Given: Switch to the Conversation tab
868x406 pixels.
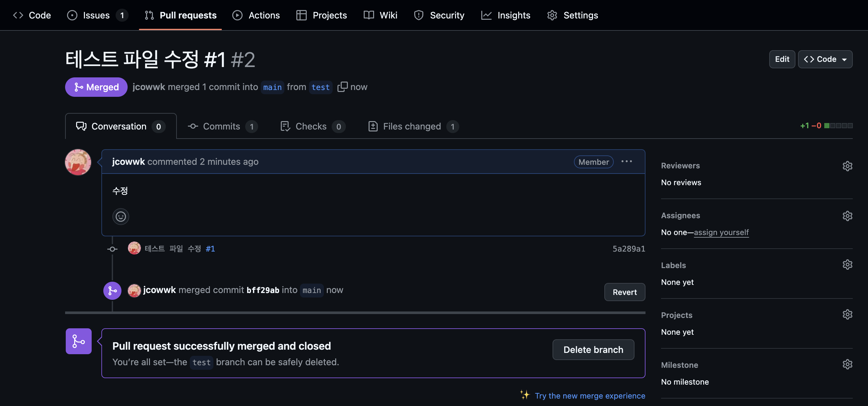Looking at the screenshot, I should (x=120, y=126).
